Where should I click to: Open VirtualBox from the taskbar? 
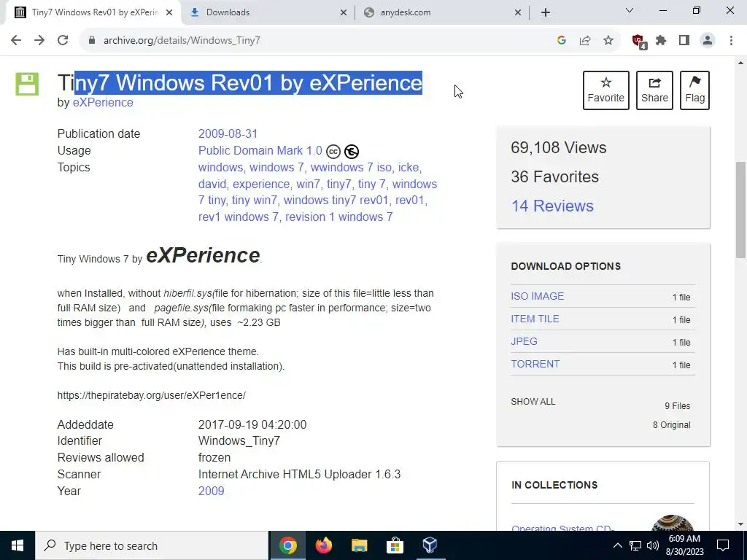(x=430, y=545)
